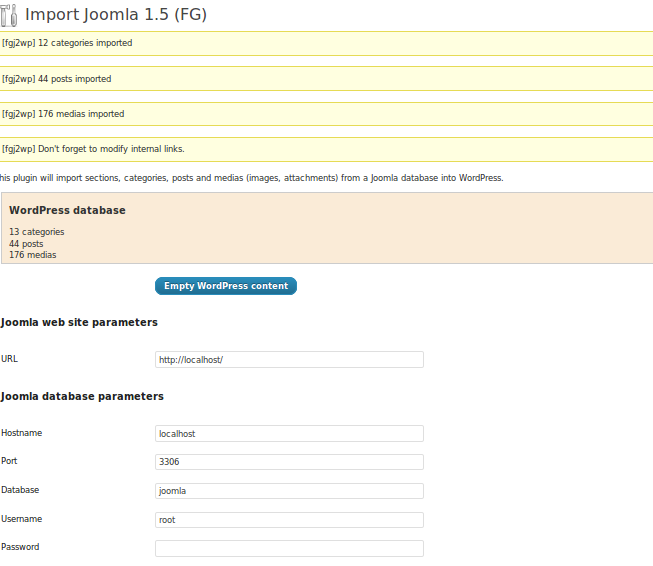
Task: Click the Port label
Action: point(9,461)
